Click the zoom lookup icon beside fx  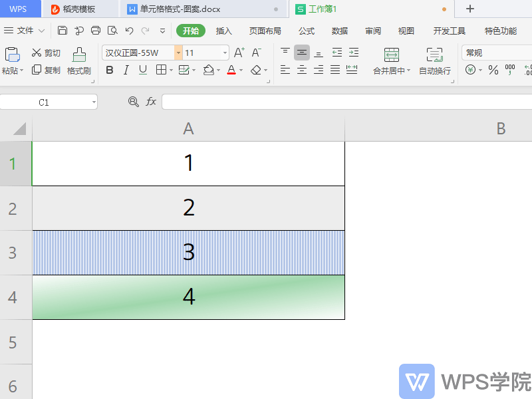[134, 102]
